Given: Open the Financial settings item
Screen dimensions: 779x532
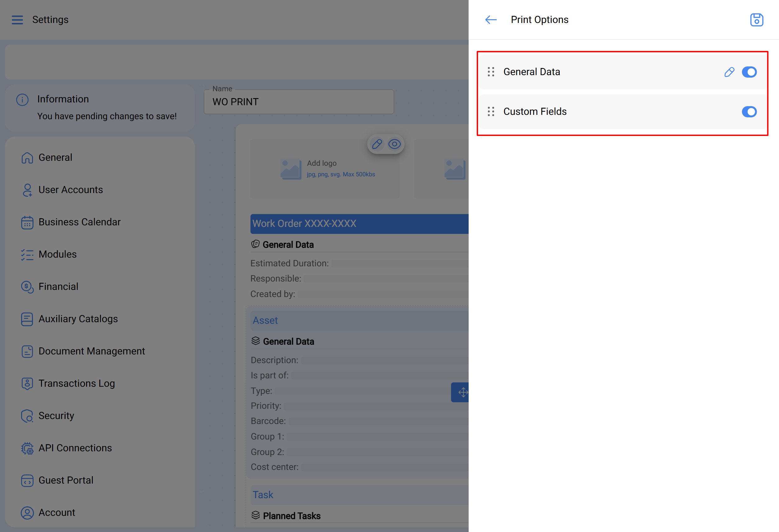Looking at the screenshot, I should [x=58, y=287].
